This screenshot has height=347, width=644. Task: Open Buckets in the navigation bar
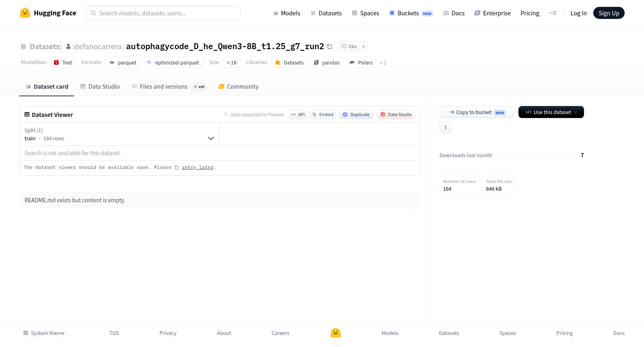click(x=411, y=13)
